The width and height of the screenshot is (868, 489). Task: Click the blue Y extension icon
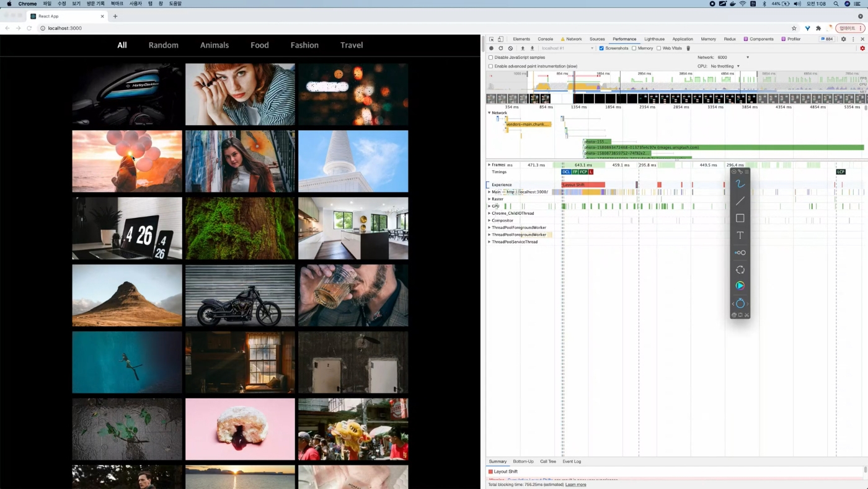click(x=807, y=28)
